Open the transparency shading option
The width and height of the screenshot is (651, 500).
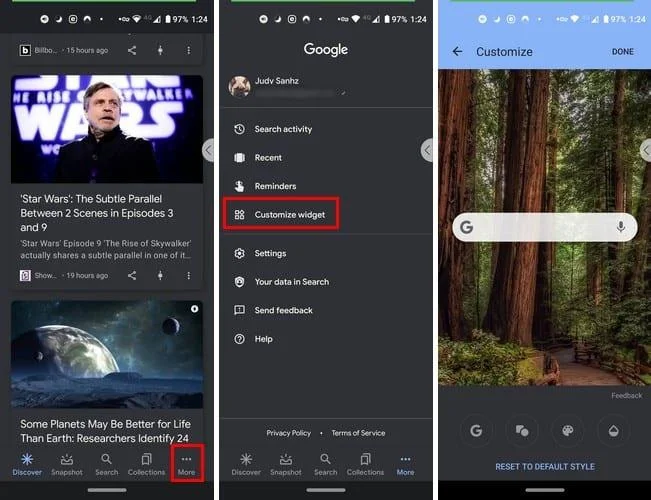(x=613, y=431)
